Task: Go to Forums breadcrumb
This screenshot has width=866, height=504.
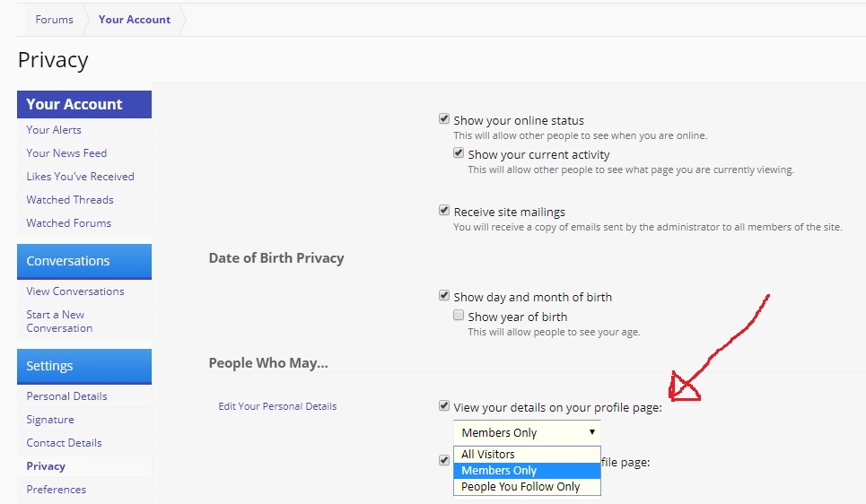Action: tap(54, 20)
